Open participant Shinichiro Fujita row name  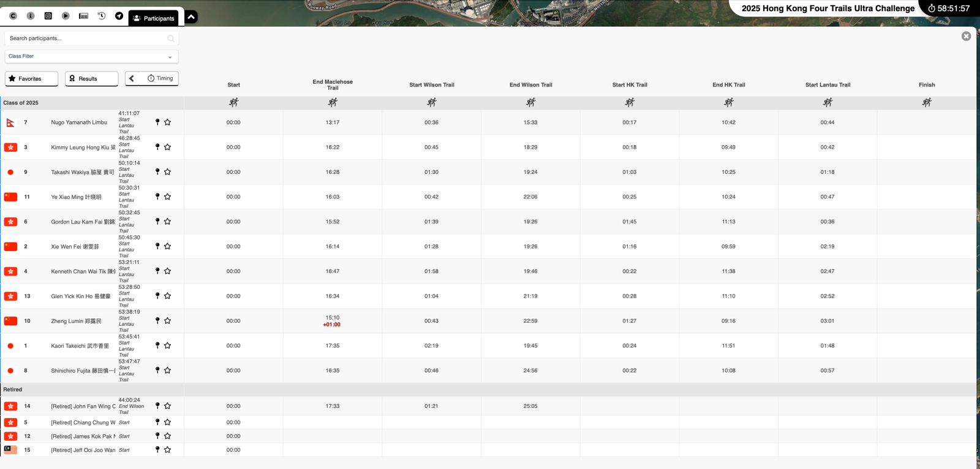(x=83, y=370)
